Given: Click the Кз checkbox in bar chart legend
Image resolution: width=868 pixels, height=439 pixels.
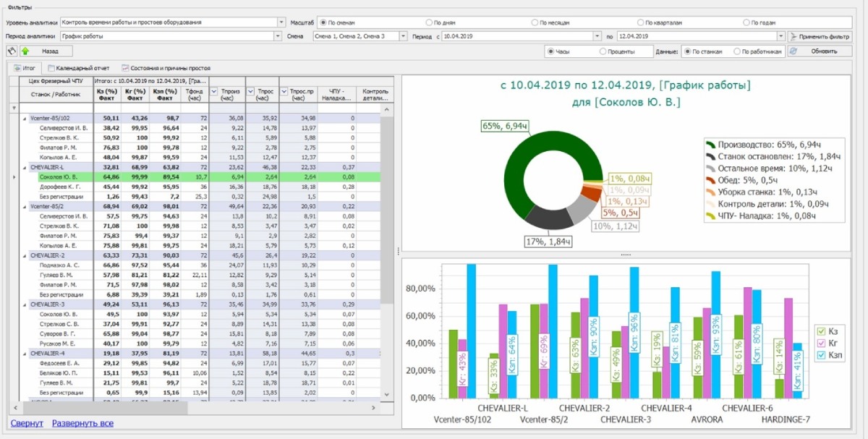Looking at the screenshot, I should (x=820, y=331).
